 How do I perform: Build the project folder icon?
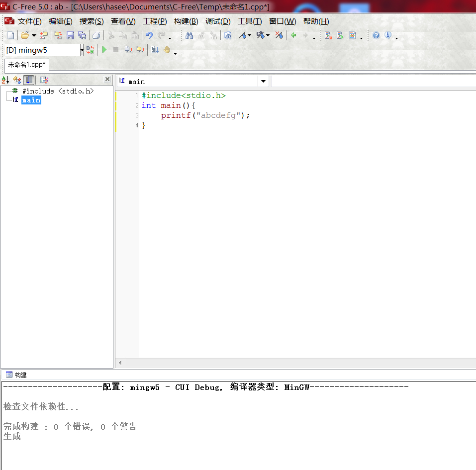(141, 50)
